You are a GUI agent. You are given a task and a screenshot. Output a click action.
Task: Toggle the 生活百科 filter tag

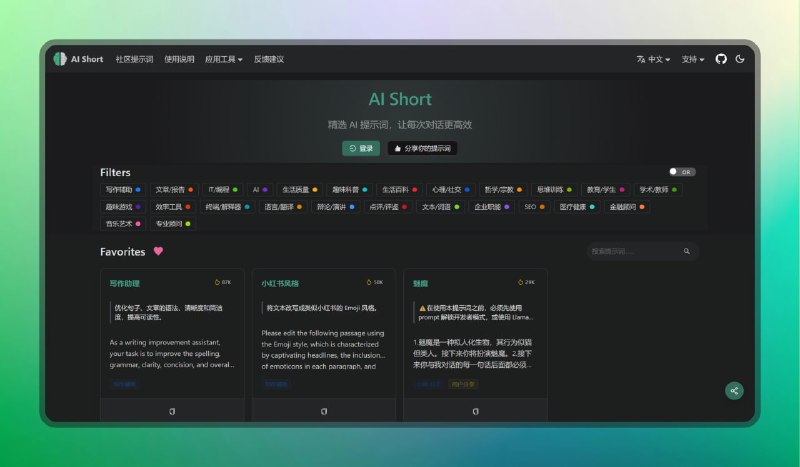pos(399,190)
